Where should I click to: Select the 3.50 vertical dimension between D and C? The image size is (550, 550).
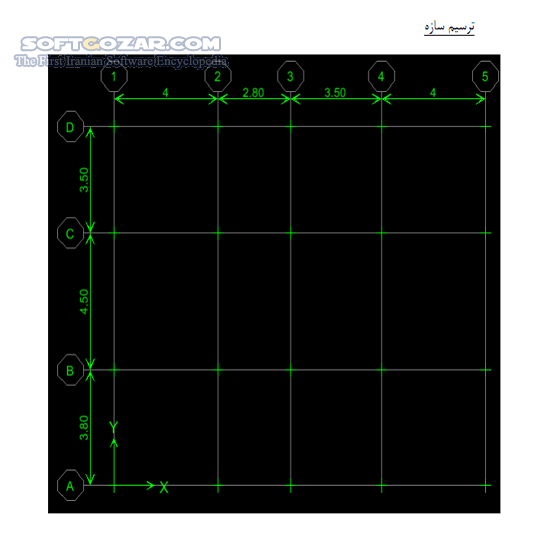point(84,180)
